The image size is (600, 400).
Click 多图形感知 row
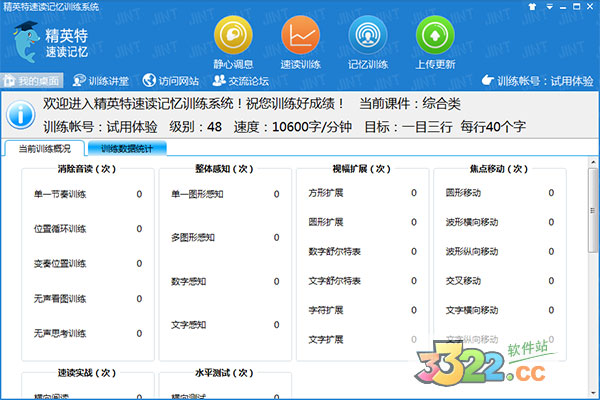pyautogui.click(x=225, y=238)
